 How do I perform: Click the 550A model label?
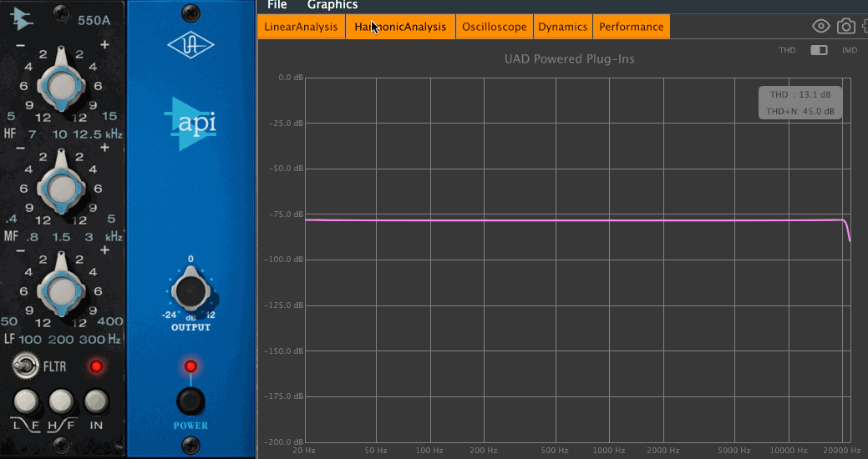94,21
